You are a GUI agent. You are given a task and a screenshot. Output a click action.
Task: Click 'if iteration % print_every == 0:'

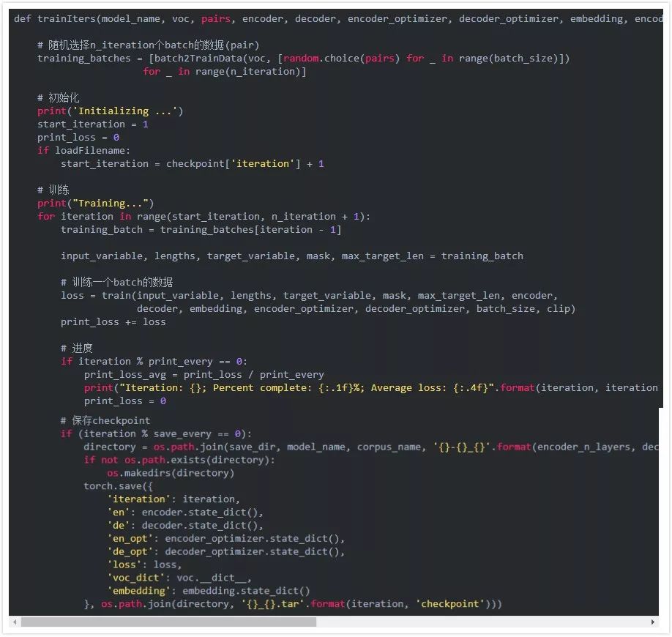154,362
